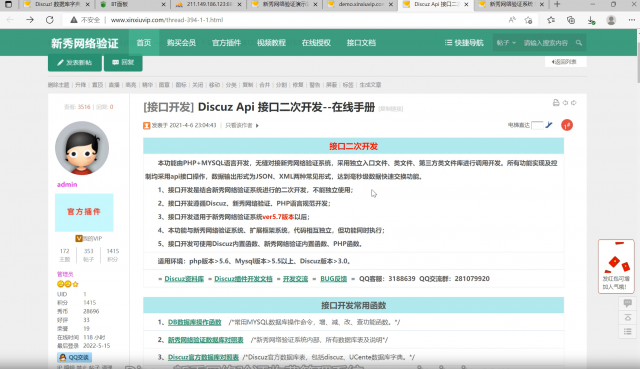
Task: Focus the 电梯直达 floor number box
Action: (x=537, y=125)
